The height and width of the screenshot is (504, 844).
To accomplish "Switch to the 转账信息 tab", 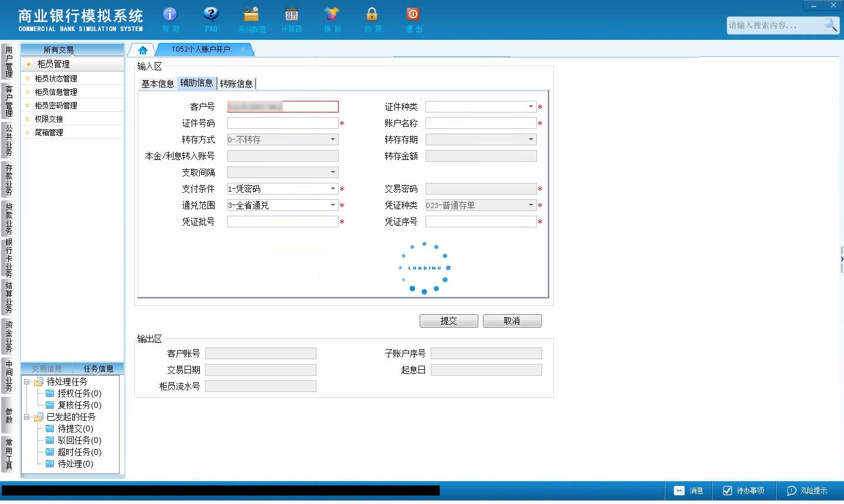I will pos(236,84).
